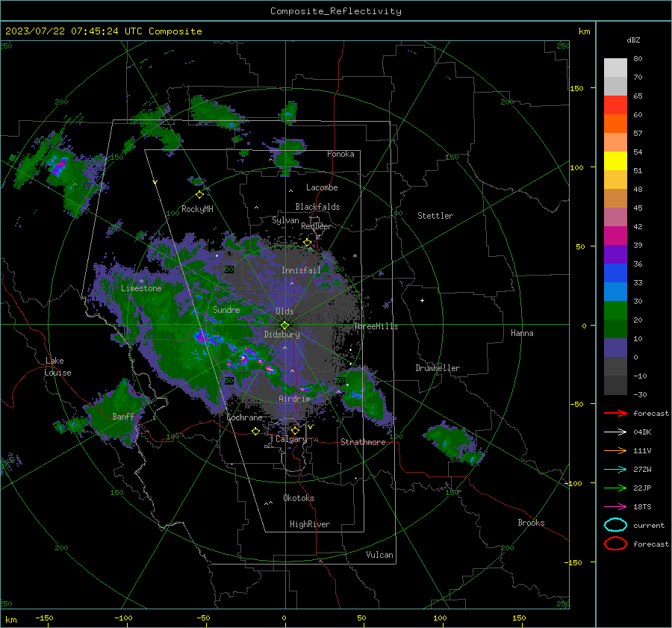Click the Innisfail city label
The height and width of the screenshot is (628, 672).
click(x=301, y=270)
